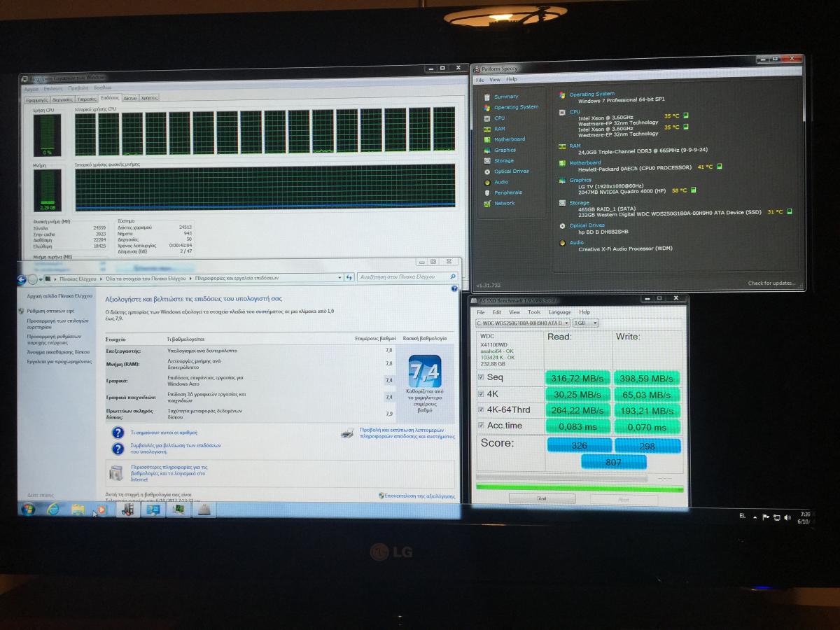Switch to Task Manager taskbar icon
Screen dimensions: 840x630
pyautogui.click(x=178, y=510)
